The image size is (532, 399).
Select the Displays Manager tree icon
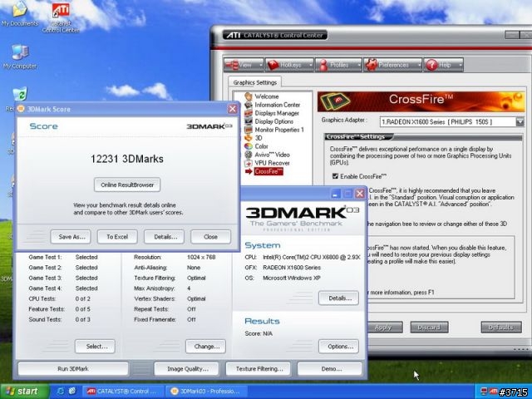249,113
